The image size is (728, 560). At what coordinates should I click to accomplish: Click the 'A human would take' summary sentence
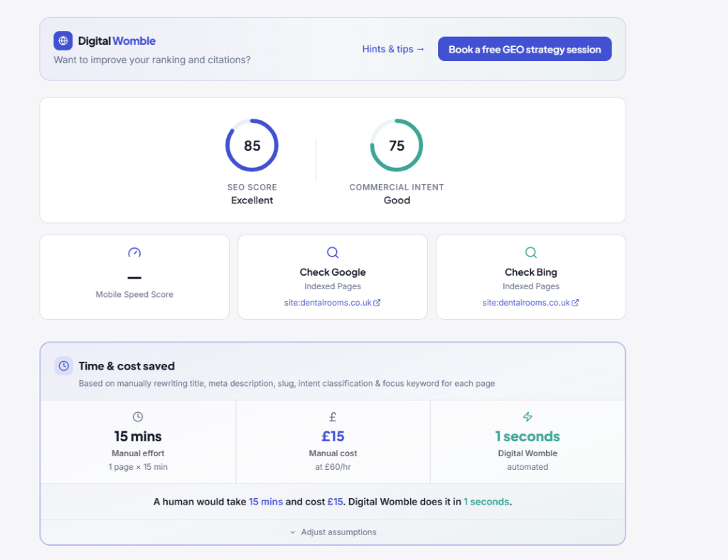[x=333, y=502]
